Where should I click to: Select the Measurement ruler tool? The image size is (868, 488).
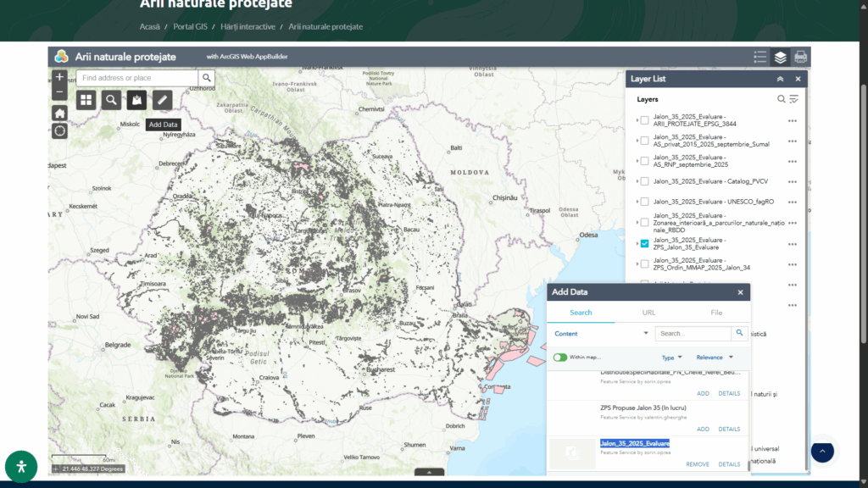coord(162,101)
